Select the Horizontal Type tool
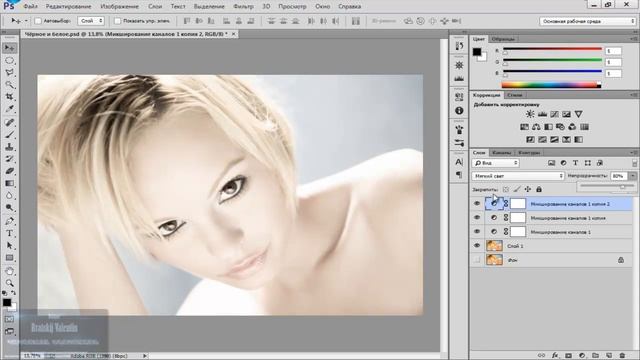 (x=9, y=233)
